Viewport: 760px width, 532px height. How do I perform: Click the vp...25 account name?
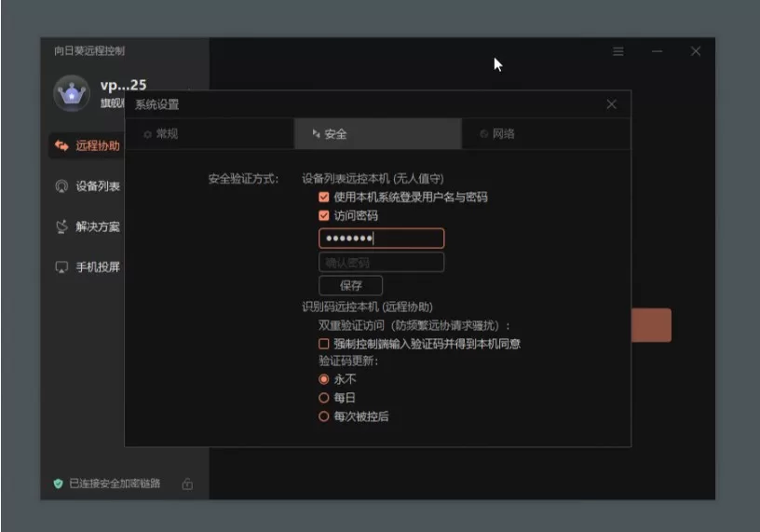click(123, 86)
